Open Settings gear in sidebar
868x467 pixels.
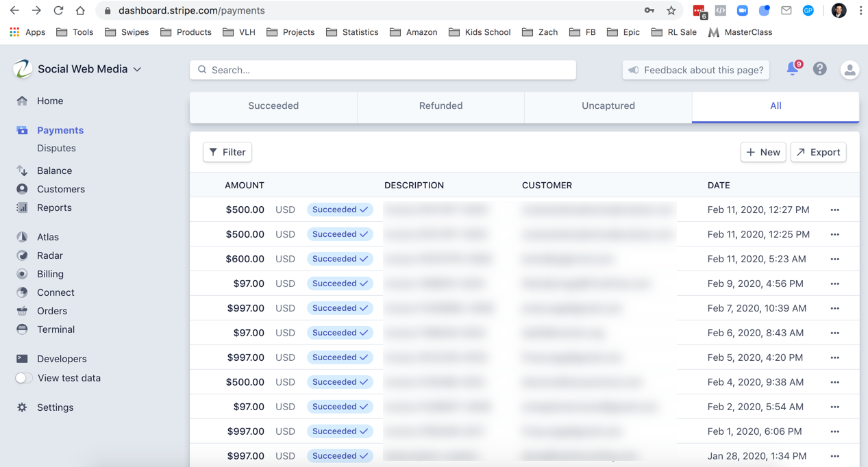click(55, 407)
